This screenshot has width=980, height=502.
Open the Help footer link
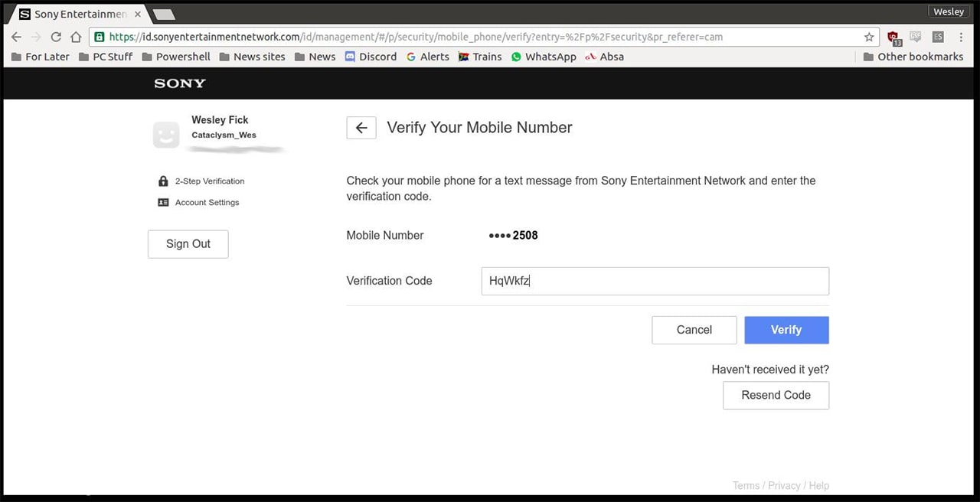click(x=819, y=486)
